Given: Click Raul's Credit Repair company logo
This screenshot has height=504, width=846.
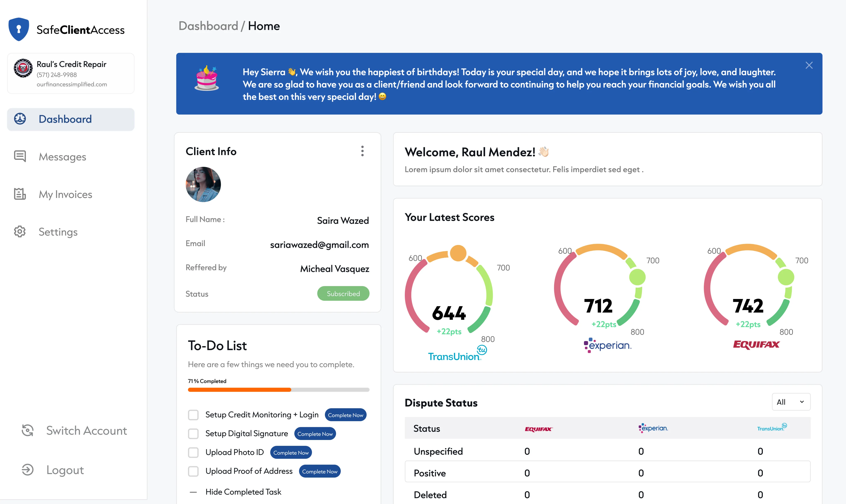Looking at the screenshot, I should tap(23, 68).
